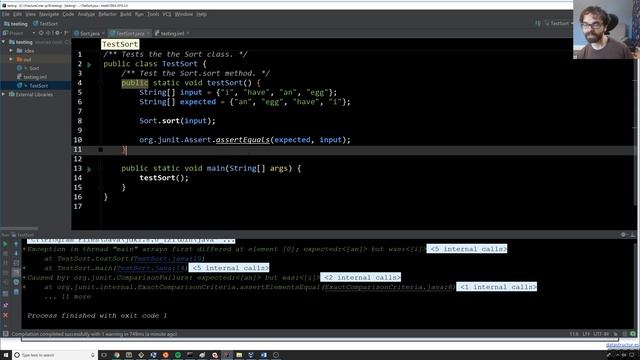This screenshot has height=360, width=640.
Task: Open TestSort.java:10 stack trace link
Action: (169, 258)
